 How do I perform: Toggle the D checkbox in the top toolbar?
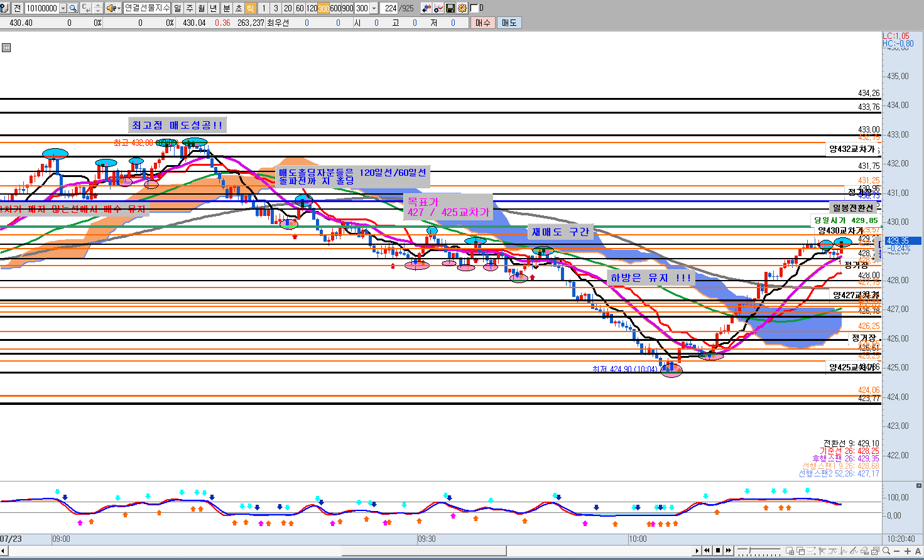[474, 8]
